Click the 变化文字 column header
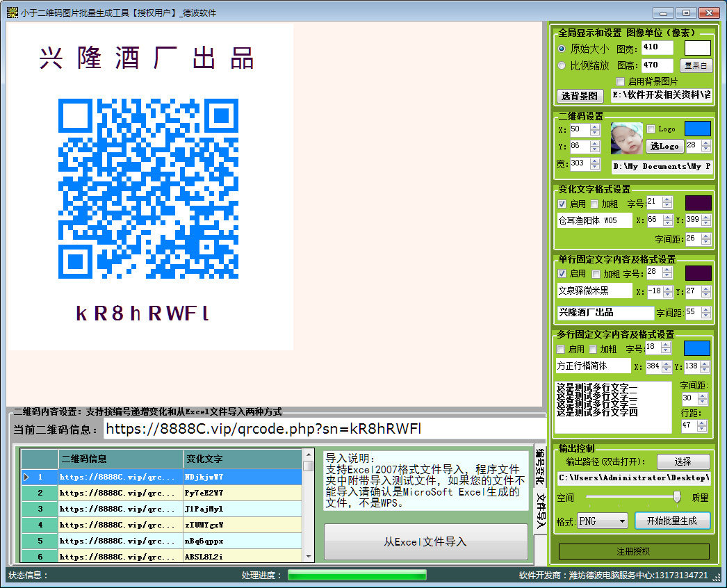 tap(243, 459)
